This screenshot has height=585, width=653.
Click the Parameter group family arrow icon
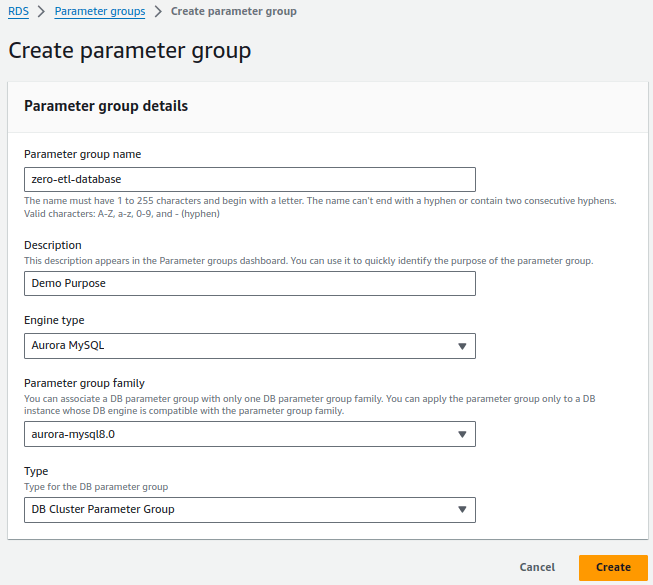pos(462,434)
